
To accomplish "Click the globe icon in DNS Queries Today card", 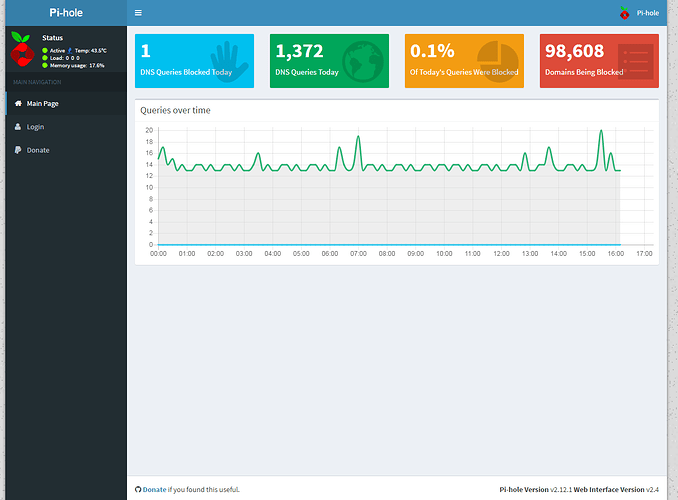I will pos(363,62).
